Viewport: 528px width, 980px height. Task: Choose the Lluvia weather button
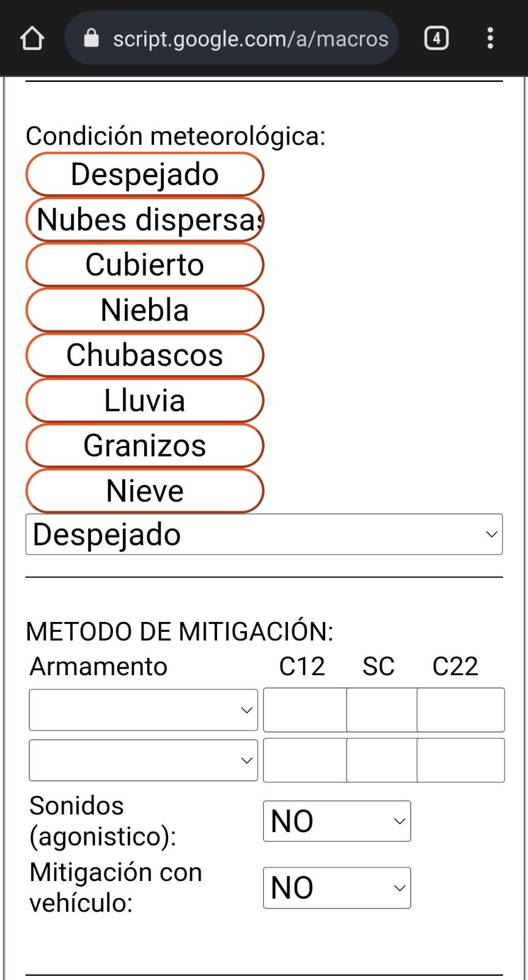145,400
